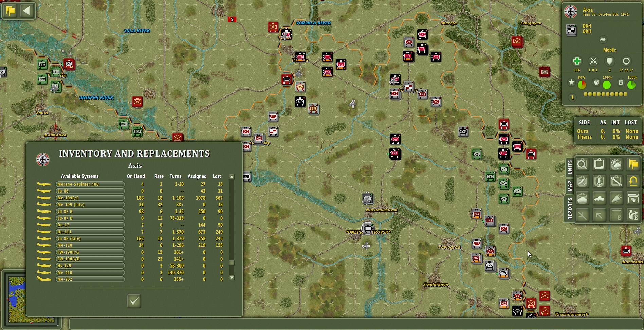Click the inventory list scroll up arrow
Image resolution: width=644 pixels, height=330 pixels.
pos(232,177)
